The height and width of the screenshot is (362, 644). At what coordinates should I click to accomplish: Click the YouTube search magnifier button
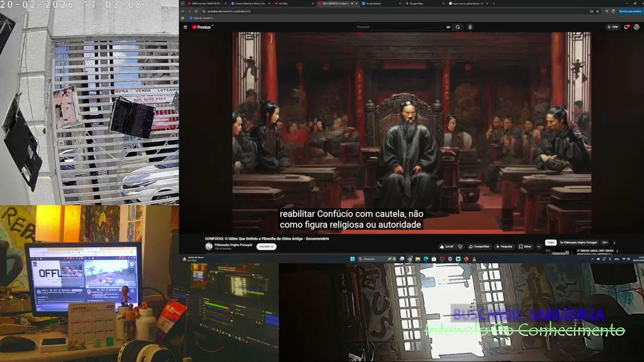[x=458, y=27]
